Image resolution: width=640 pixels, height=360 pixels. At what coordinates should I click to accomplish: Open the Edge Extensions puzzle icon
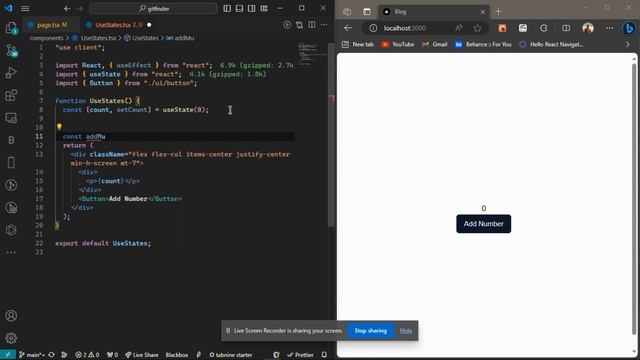(543, 28)
